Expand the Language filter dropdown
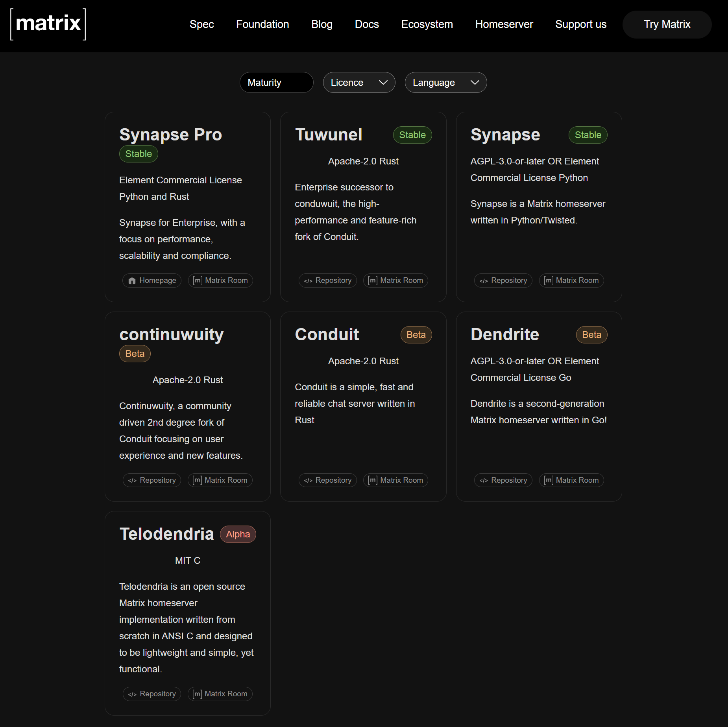 pos(446,83)
